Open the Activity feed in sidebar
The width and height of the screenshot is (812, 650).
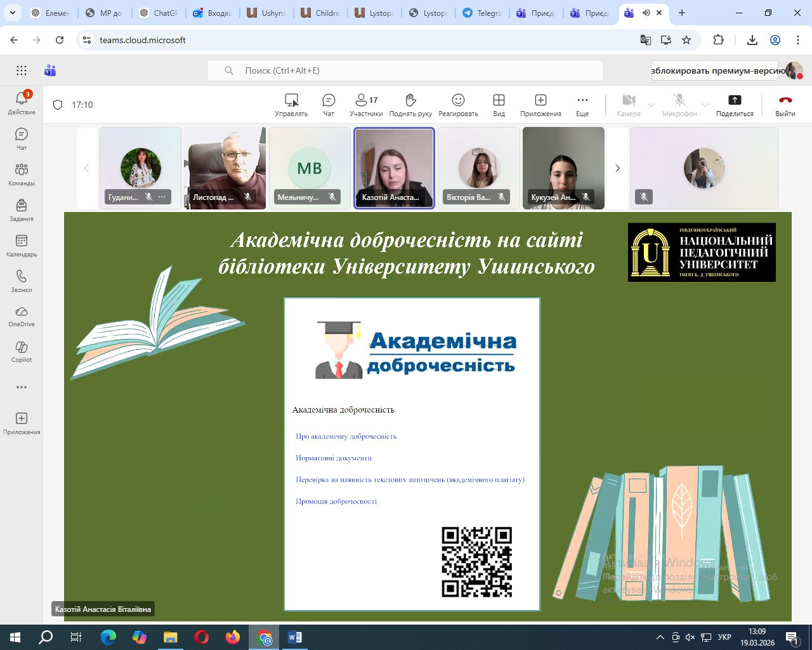[x=22, y=102]
